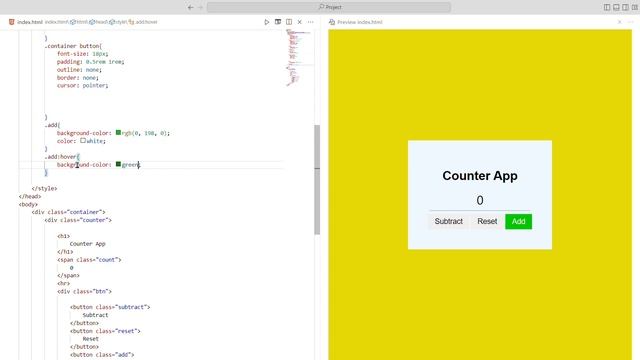Click the <h1> opening tag line
This screenshot has width=640, height=360.
[x=63, y=236]
